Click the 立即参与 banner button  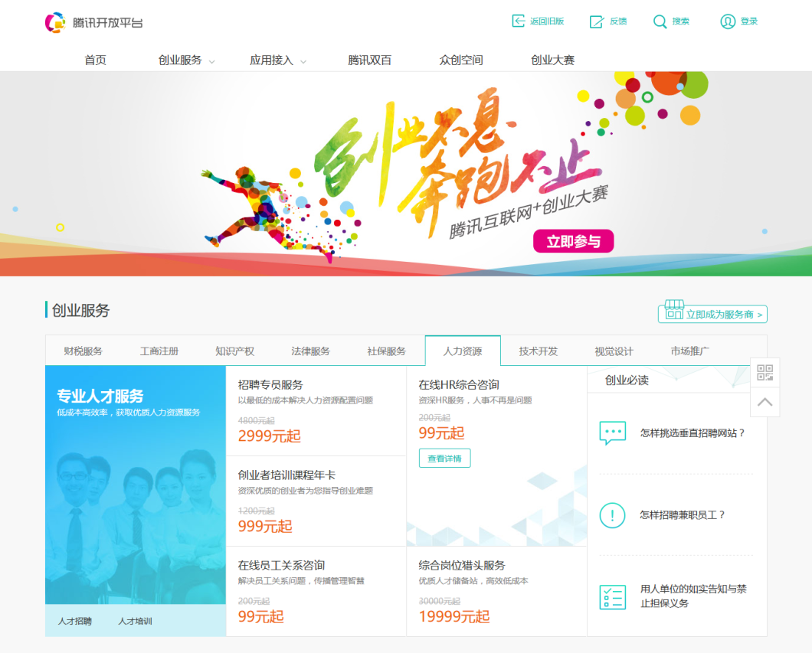[x=573, y=241]
